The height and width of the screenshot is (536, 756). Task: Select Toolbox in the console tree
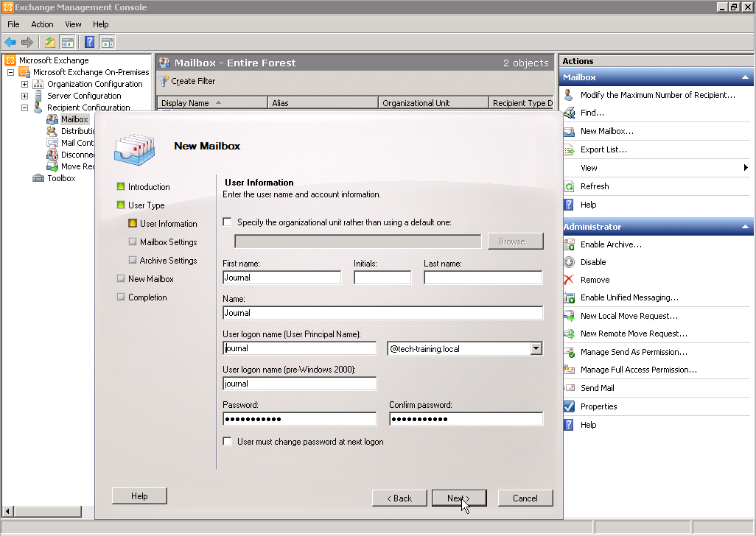(x=61, y=178)
